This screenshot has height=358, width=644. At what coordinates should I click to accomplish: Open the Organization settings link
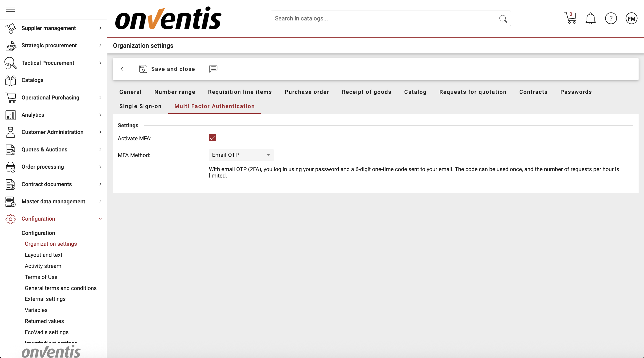[x=51, y=244]
